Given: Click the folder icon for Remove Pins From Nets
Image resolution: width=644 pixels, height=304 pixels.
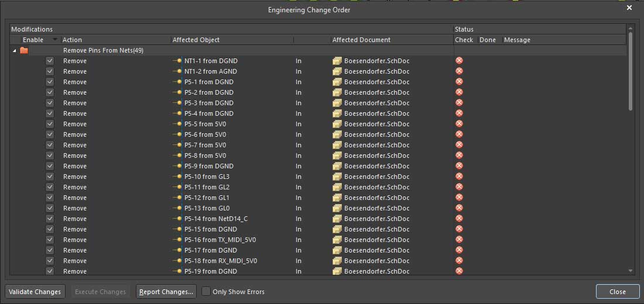Looking at the screenshot, I should pyautogui.click(x=24, y=50).
